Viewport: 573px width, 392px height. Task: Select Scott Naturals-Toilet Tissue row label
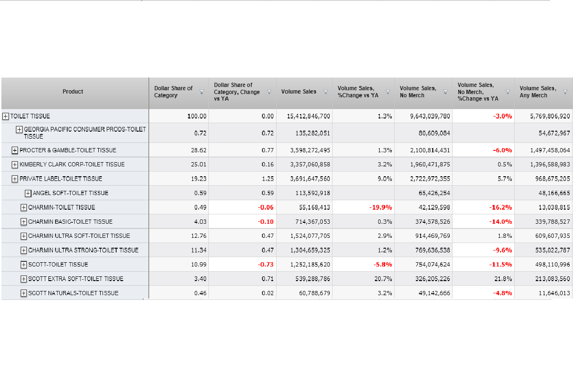[x=73, y=293]
